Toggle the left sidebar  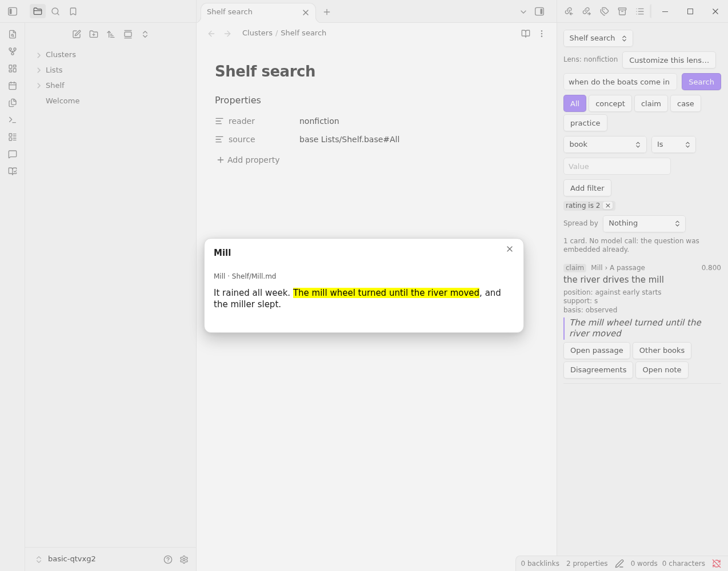pyautogui.click(x=13, y=11)
